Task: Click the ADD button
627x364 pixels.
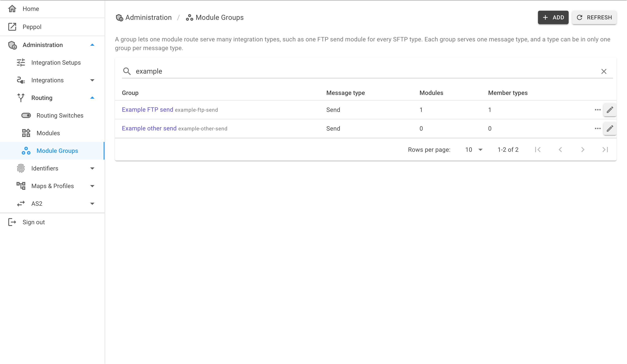Action: tap(553, 17)
